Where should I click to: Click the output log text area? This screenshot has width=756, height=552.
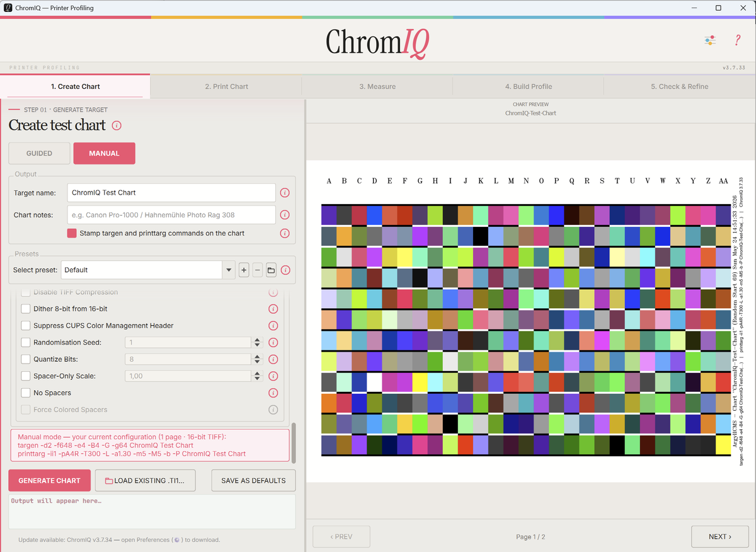click(x=152, y=512)
